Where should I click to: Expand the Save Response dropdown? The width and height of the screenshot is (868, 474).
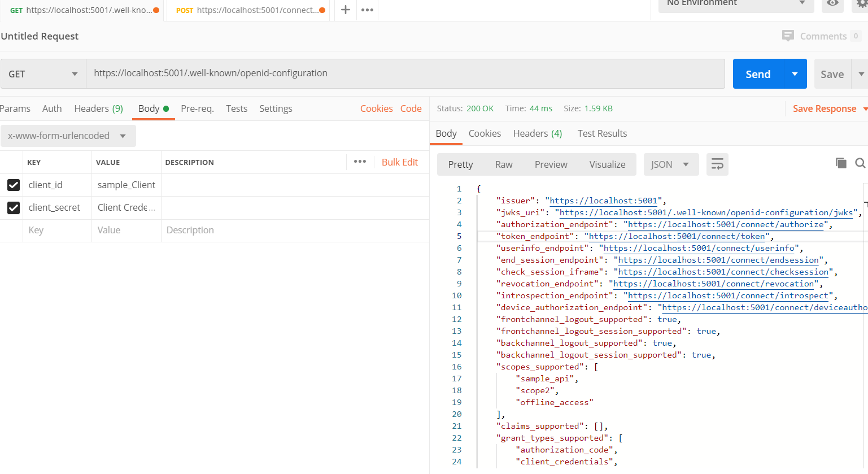(865, 109)
